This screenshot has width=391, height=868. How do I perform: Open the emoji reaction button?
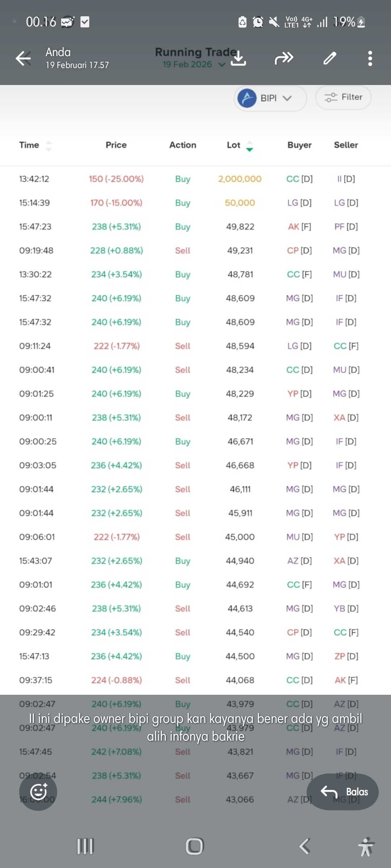pos(38,792)
